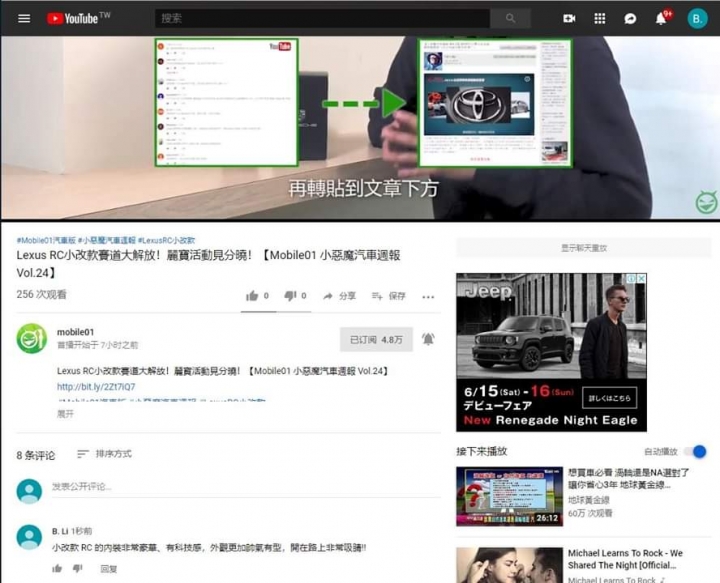720x583 pixels.
Task: Open the 地球黃金線 channel
Action: pyautogui.click(x=589, y=500)
